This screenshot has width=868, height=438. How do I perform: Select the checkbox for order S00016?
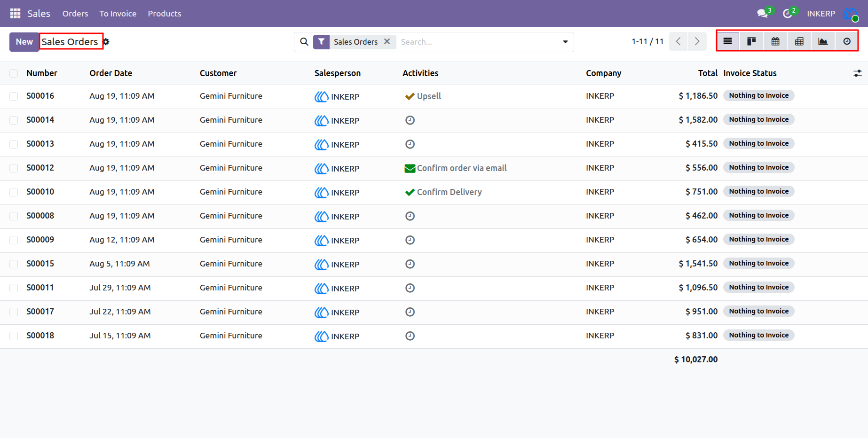click(14, 96)
